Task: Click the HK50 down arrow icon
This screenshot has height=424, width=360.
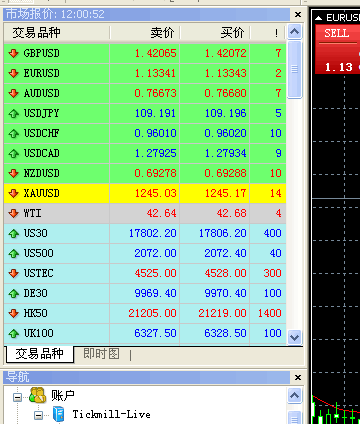Action: pyautogui.click(x=14, y=313)
